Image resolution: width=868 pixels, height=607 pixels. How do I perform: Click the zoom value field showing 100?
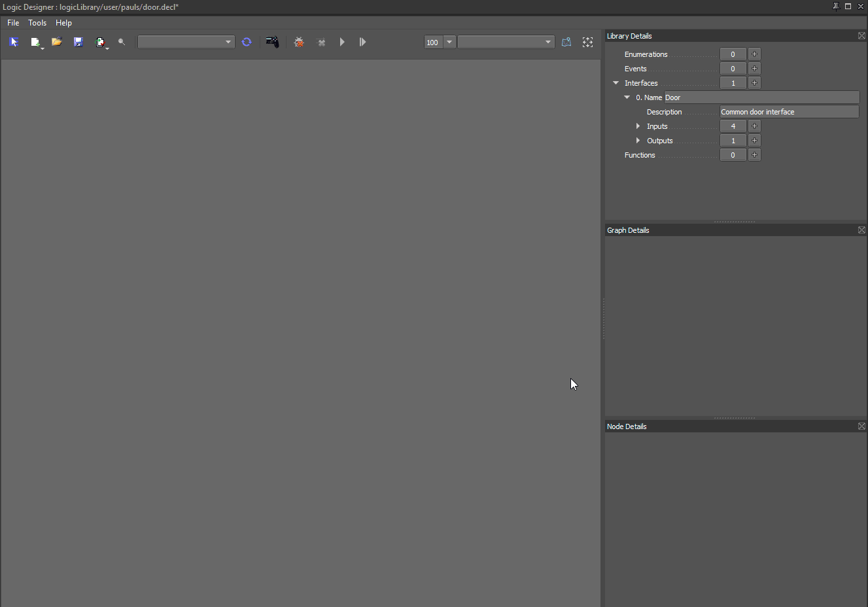(x=434, y=42)
